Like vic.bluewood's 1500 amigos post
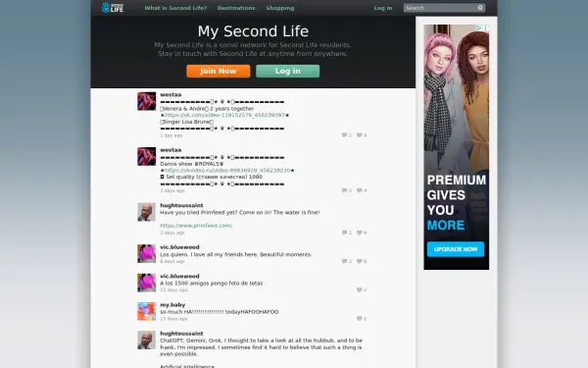The height and width of the screenshot is (368, 588). (x=362, y=289)
